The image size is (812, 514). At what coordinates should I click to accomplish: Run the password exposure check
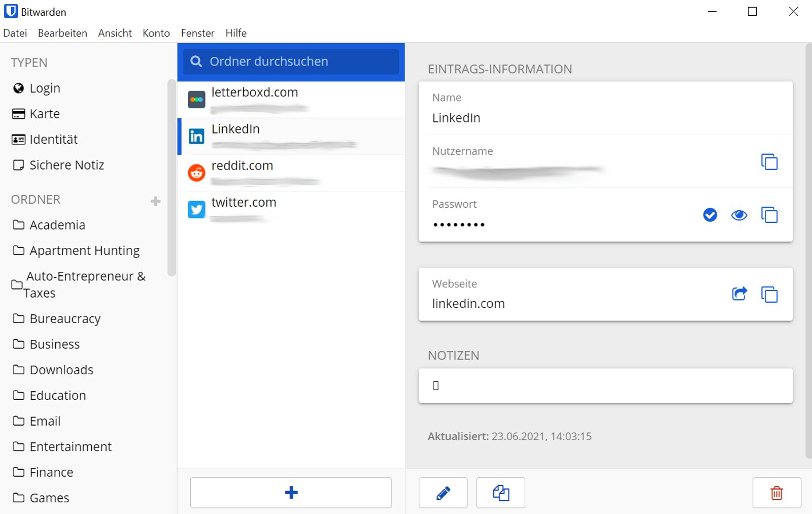[x=709, y=215]
